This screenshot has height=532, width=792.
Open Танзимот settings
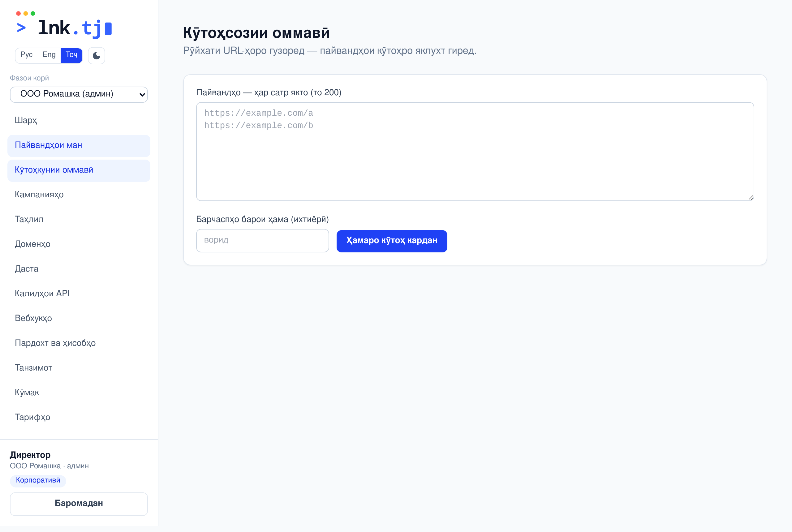(79, 368)
